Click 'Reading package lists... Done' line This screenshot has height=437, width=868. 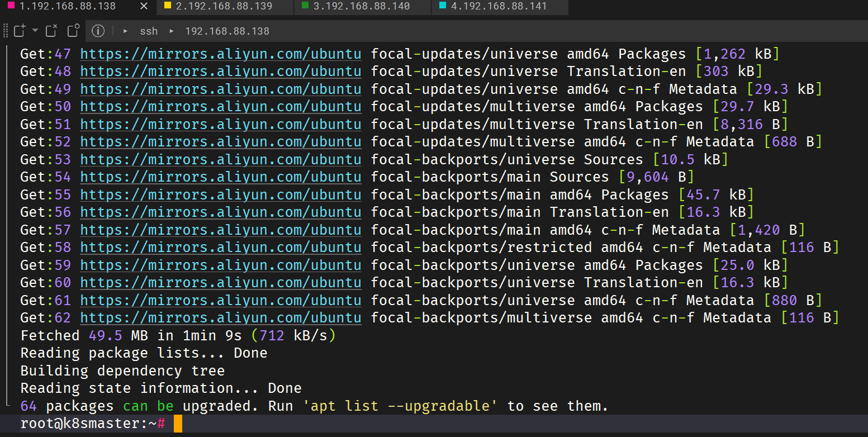[x=144, y=353]
